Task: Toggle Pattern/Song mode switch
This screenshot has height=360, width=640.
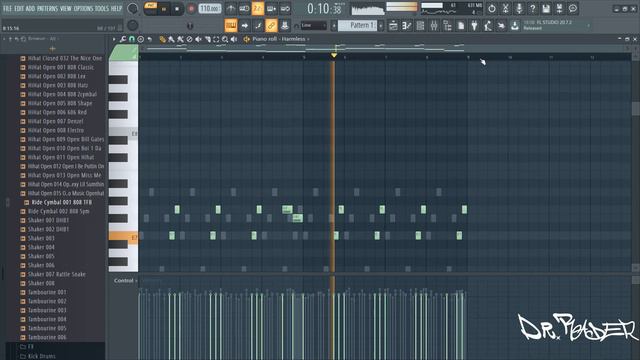Action: click(151, 8)
